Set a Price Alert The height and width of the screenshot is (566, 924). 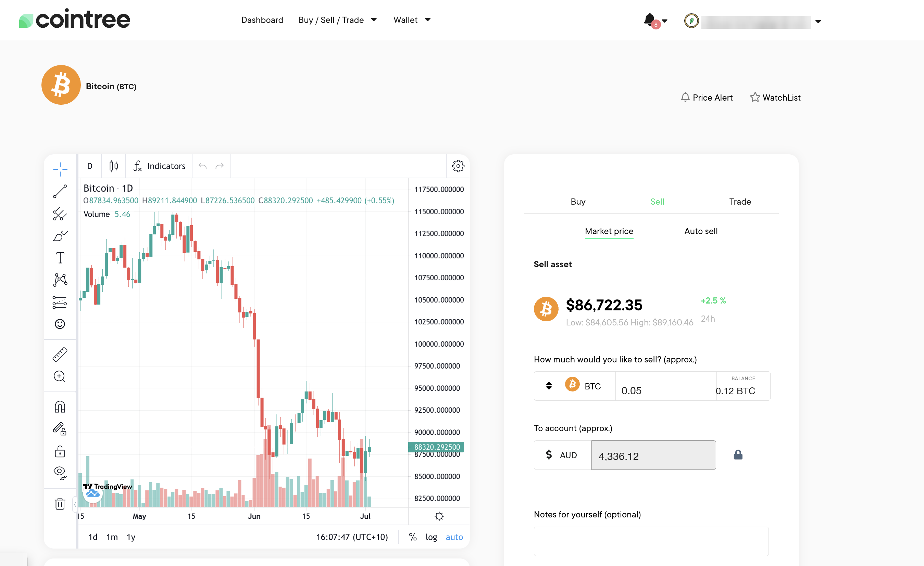pyautogui.click(x=707, y=98)
